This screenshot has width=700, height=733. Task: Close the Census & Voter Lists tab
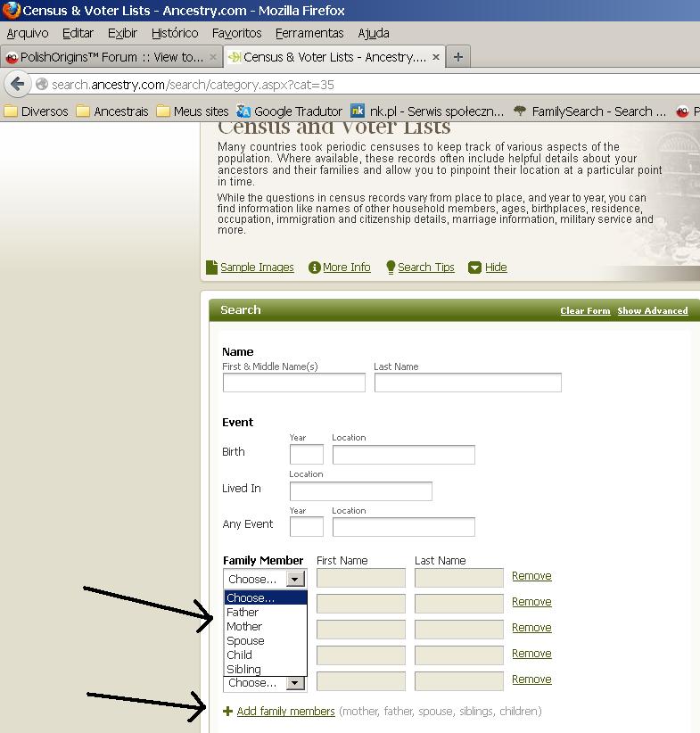pos(436,57)
